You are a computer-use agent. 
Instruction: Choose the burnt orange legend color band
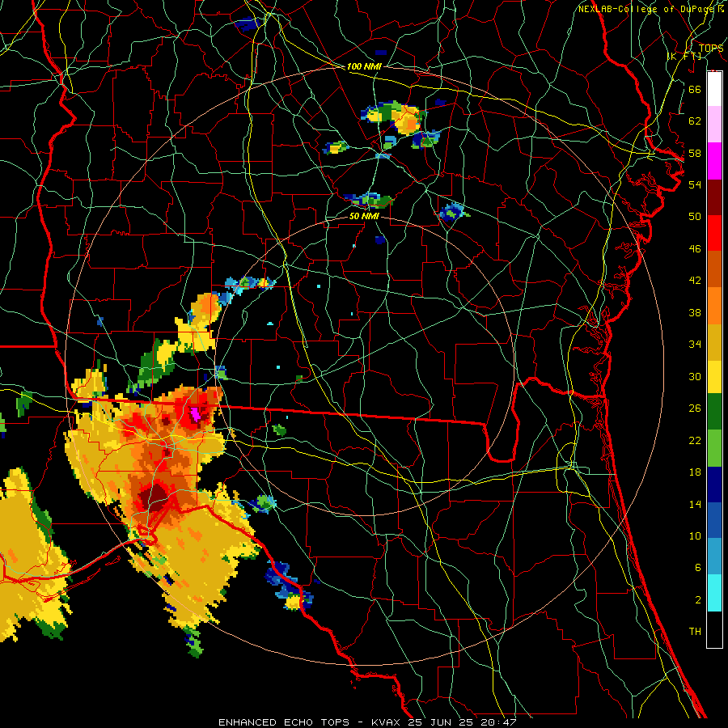714,269
